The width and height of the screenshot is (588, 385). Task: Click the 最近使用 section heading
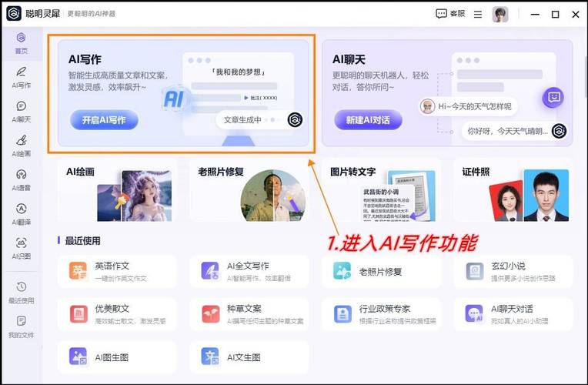click(x=82, y=240)
